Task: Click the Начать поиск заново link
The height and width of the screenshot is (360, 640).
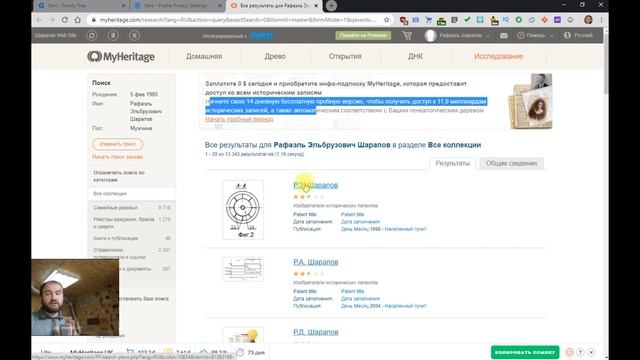Action: pos(118,157)
